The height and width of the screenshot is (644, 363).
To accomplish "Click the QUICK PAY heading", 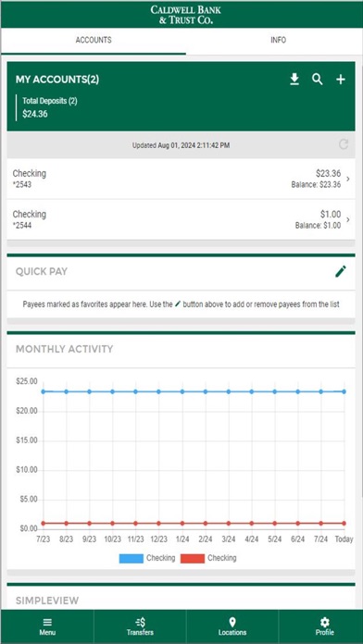I will [42, 271].
